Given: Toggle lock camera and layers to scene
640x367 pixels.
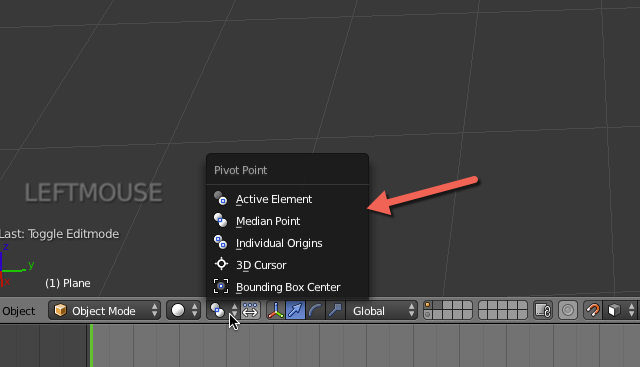Looking at the screenshot, I should pyautogui.click(x=543, y=311).
